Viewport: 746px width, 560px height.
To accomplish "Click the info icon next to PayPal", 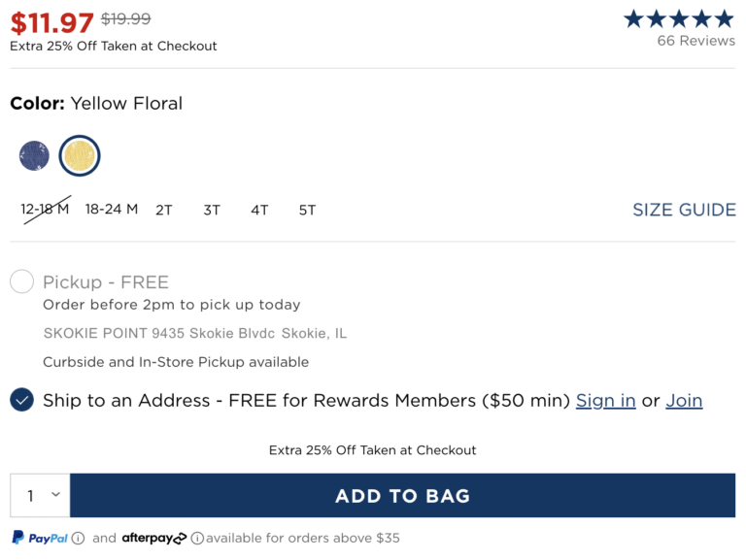I will pyautogui.click(x=79, y=538).
